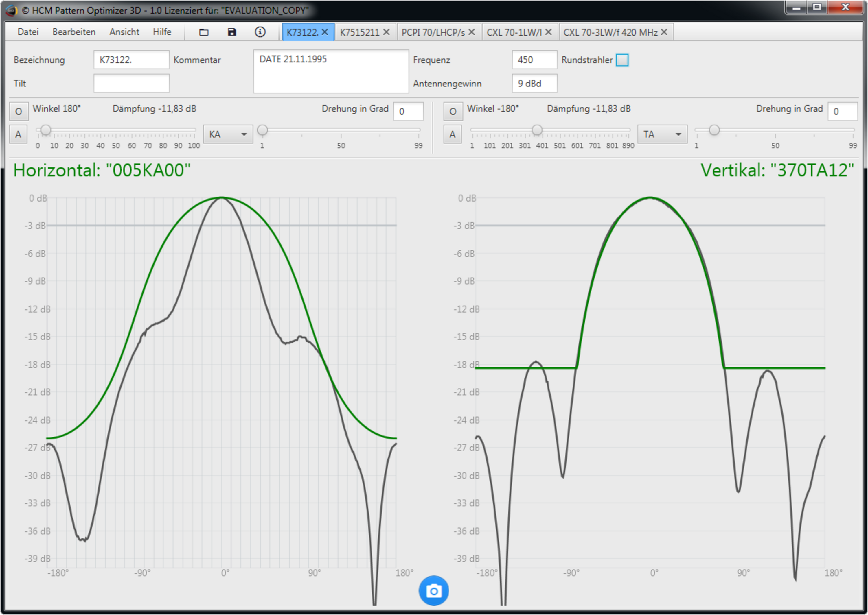The width and height of the screenshot is (868, 615).
Task: Click the vertical O button
Action: click(453, 111)
